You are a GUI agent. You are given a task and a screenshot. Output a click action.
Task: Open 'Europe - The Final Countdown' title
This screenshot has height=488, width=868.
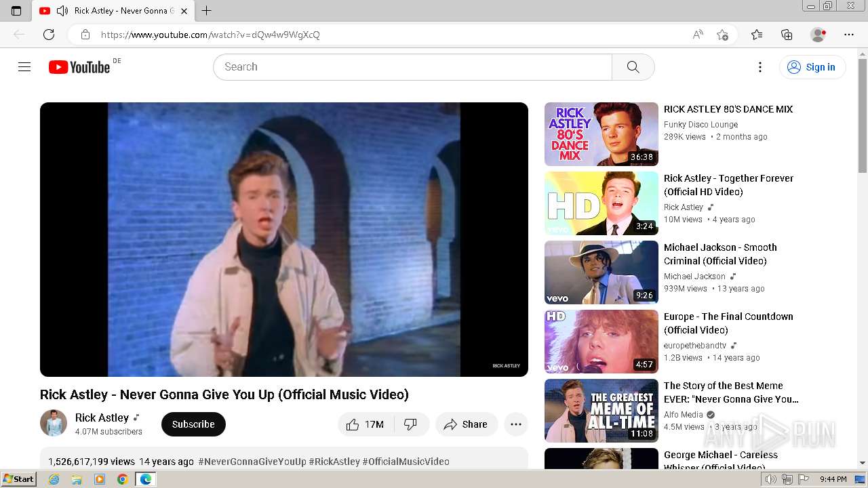pos(728,323)
